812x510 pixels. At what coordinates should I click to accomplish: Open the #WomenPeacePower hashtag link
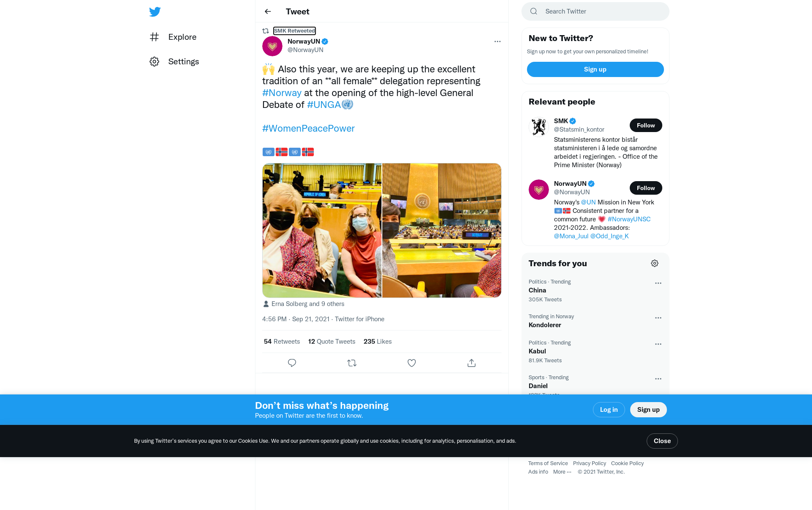coord(308,129)
